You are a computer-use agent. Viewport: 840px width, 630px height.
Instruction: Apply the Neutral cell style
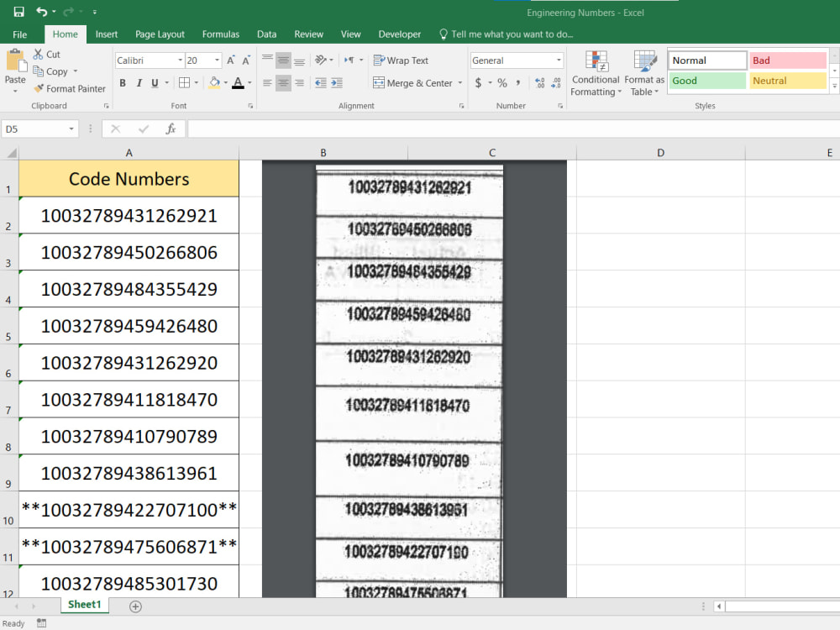pyautogui.click(x=788, y=81)
